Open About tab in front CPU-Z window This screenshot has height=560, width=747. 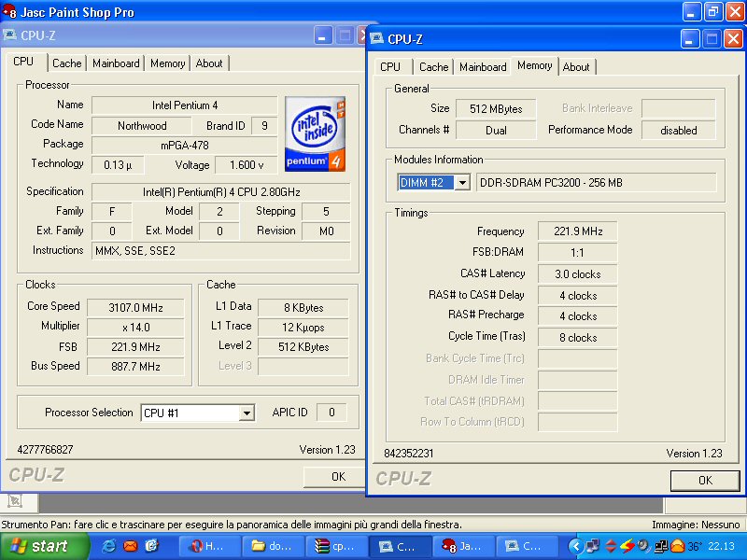pos(576,67)
